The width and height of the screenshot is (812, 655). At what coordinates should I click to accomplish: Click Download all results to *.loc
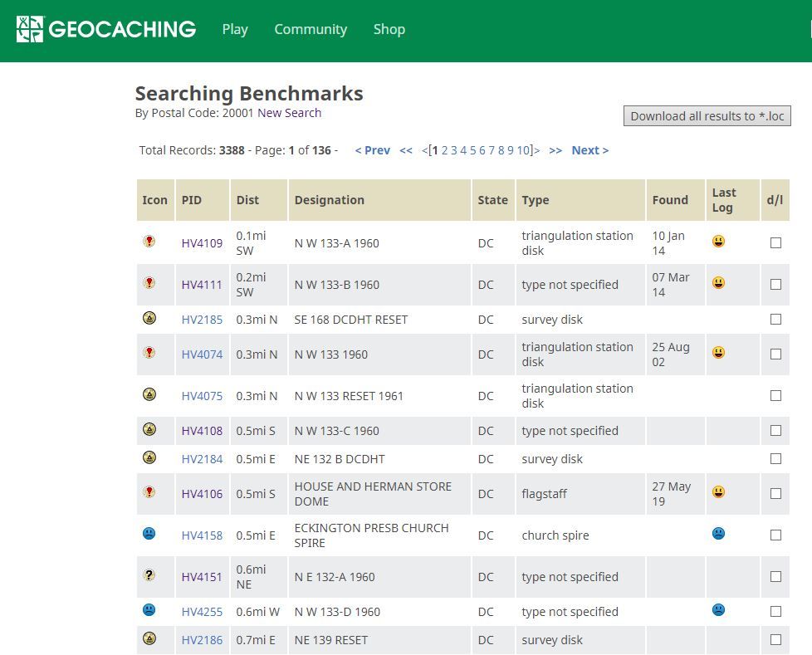(707, 116)
